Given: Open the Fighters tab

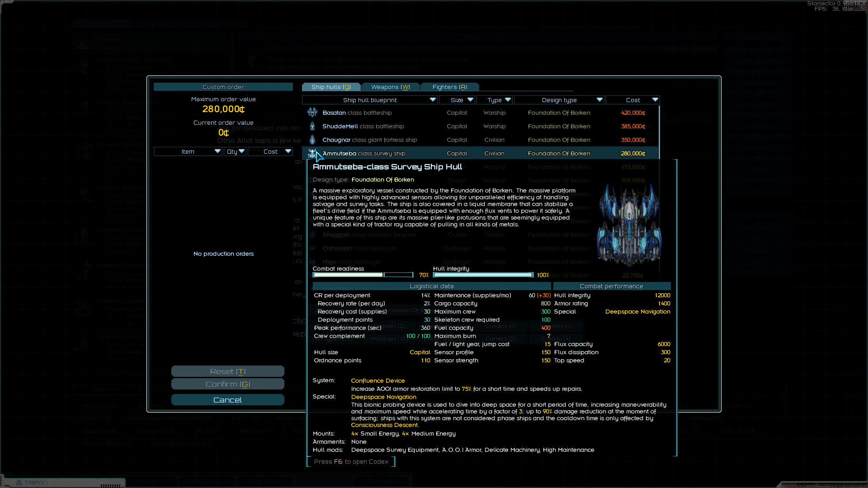Looking at the screenshot, I should (x=449, y=87).
